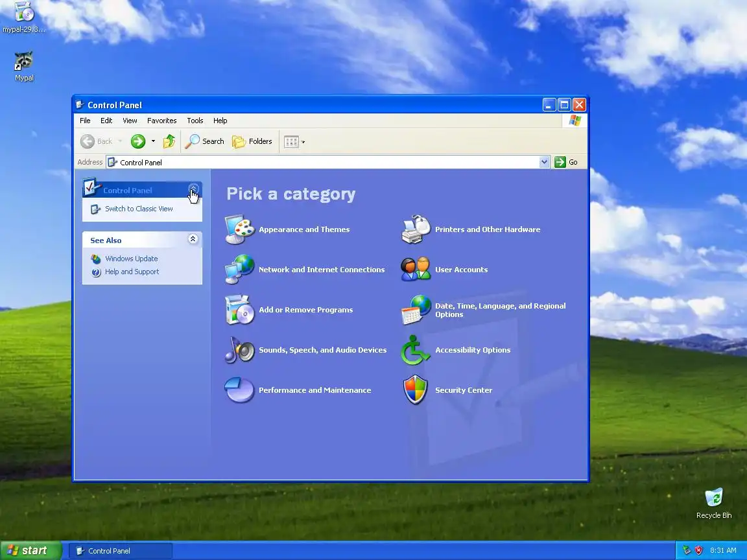Click the Security Center text link
The height and width of the screenshot is (560, 747).
coord(464,390)
